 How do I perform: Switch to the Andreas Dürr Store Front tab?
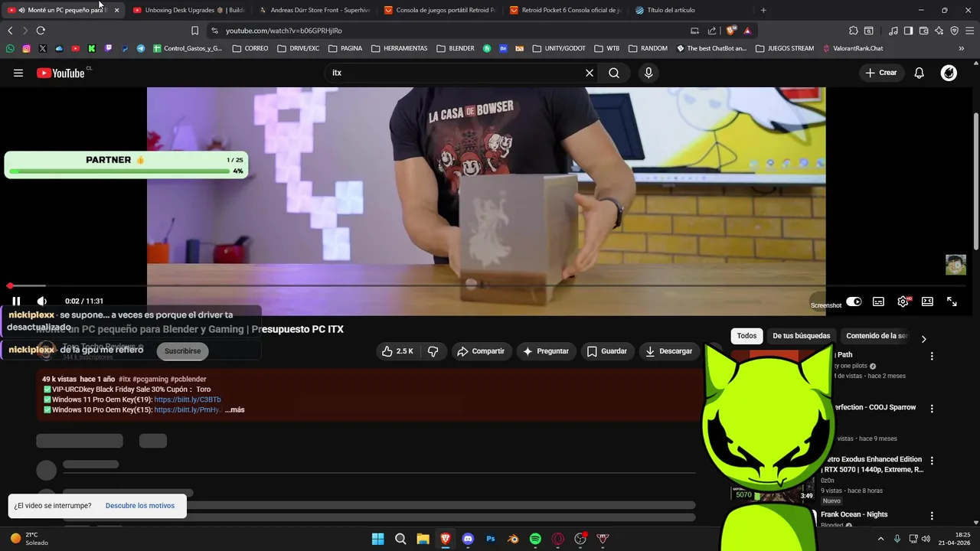click(314, 10)
